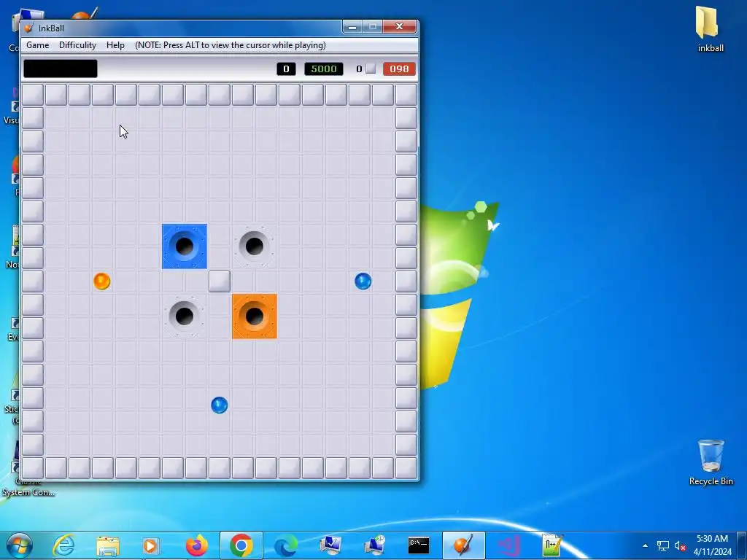Viewport: 747px width, 560px height.
Task: Show hidden system tray icons
Action: coord(645,545)
